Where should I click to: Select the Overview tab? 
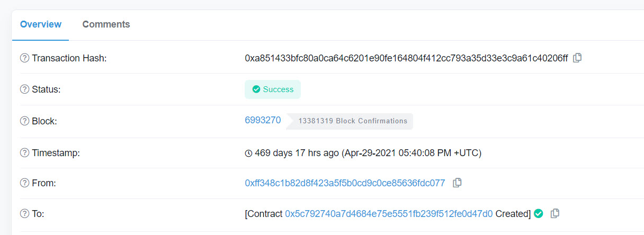coord(41,24)
